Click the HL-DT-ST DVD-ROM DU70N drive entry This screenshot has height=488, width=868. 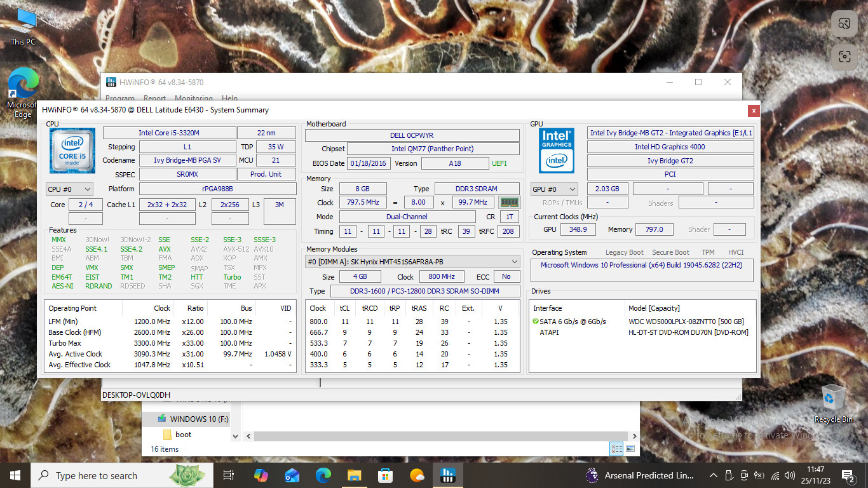pyautogui.click(x=688, y=332)
